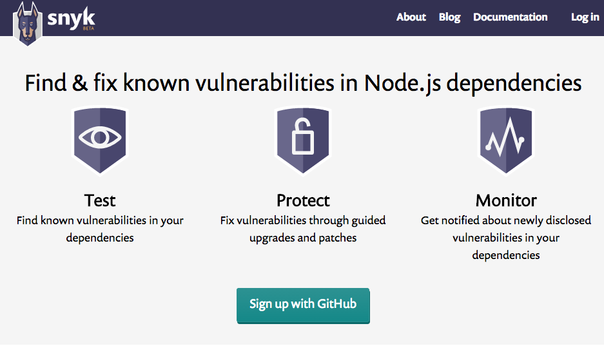This screenshot has height=364, width=604.
Task: Open the Documentation link
Action: pos(510,17)
